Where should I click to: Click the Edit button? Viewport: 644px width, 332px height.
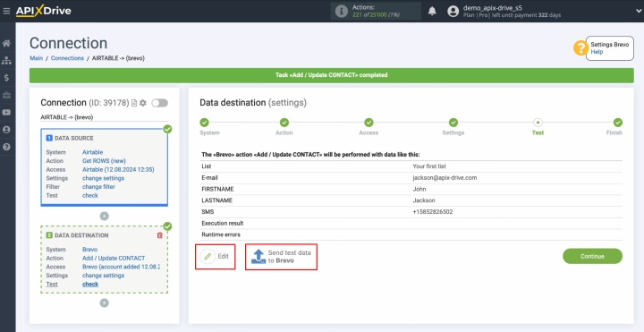pos(216,257)
